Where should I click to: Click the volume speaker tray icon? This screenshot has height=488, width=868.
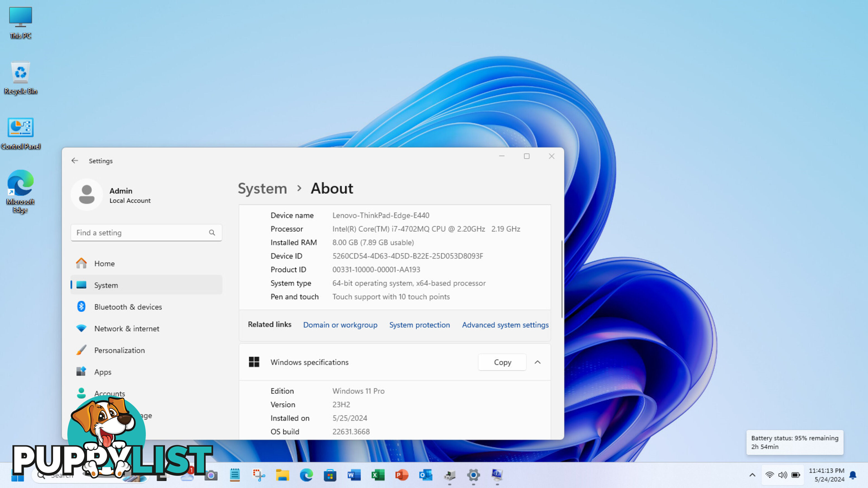click(x=782, y=475)
